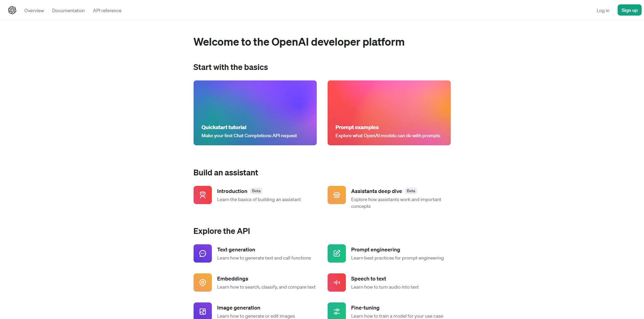
Task: Open the API reference nav item
Action: [107, 10]
